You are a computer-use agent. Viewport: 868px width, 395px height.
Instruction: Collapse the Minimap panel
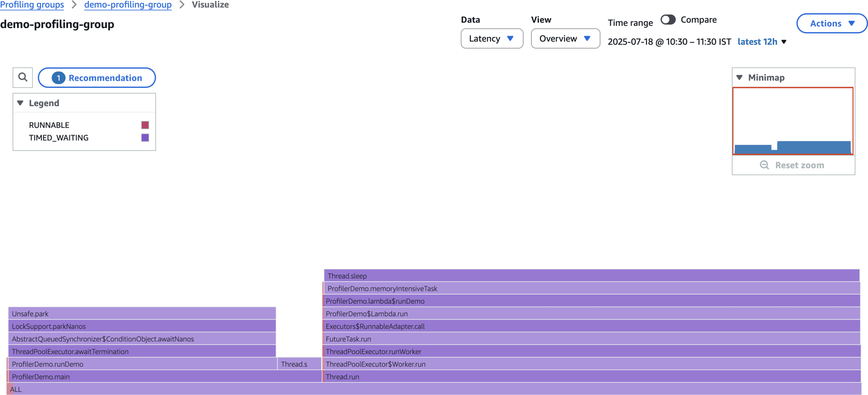point(740,77)
